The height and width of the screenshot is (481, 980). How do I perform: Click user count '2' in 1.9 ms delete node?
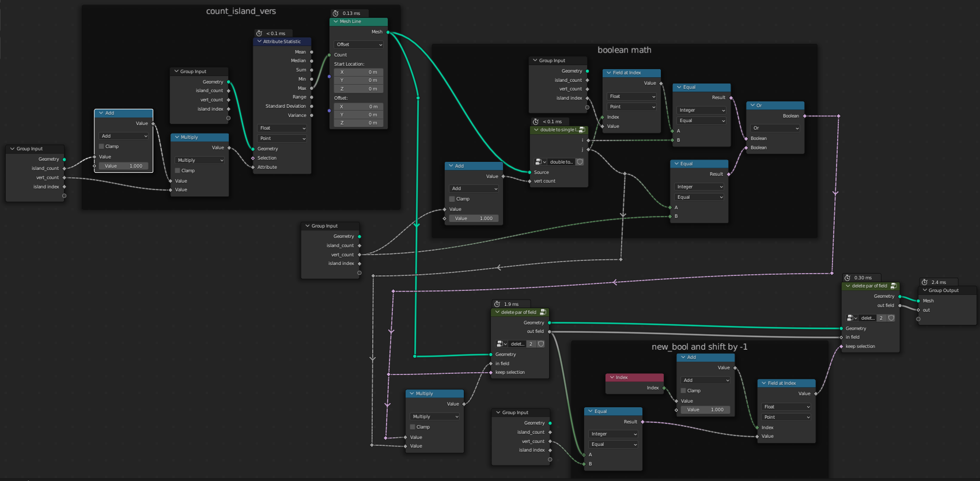(x=531, y=344)
